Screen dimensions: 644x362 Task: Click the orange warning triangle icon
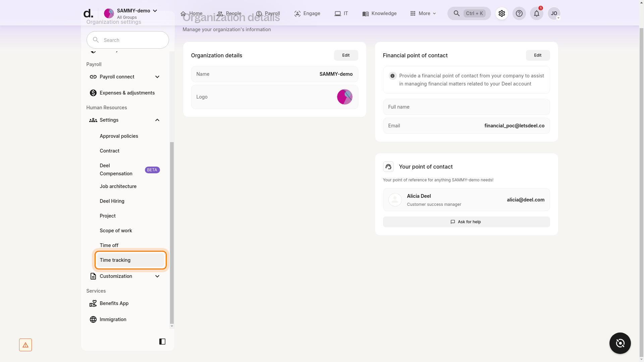[25, 345]
